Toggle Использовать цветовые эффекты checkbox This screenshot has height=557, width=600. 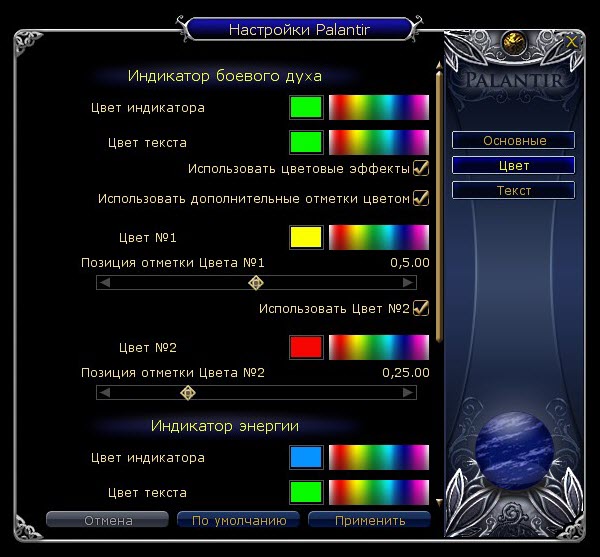point(421,167)
